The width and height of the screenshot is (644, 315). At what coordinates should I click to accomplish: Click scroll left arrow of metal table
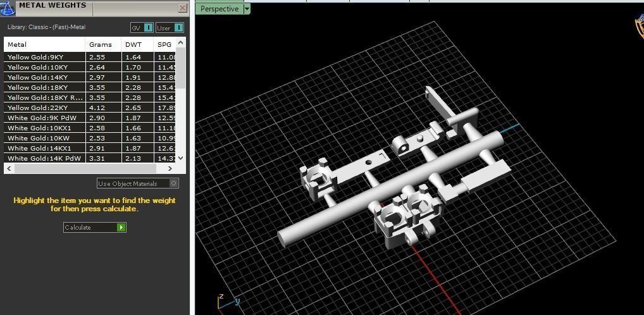point(9,168)
